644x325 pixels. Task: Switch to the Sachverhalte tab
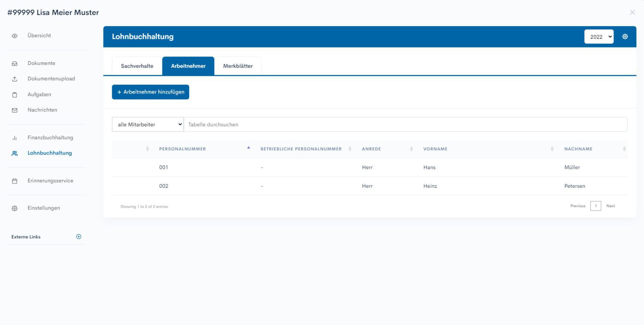click(x=137, y=66)
